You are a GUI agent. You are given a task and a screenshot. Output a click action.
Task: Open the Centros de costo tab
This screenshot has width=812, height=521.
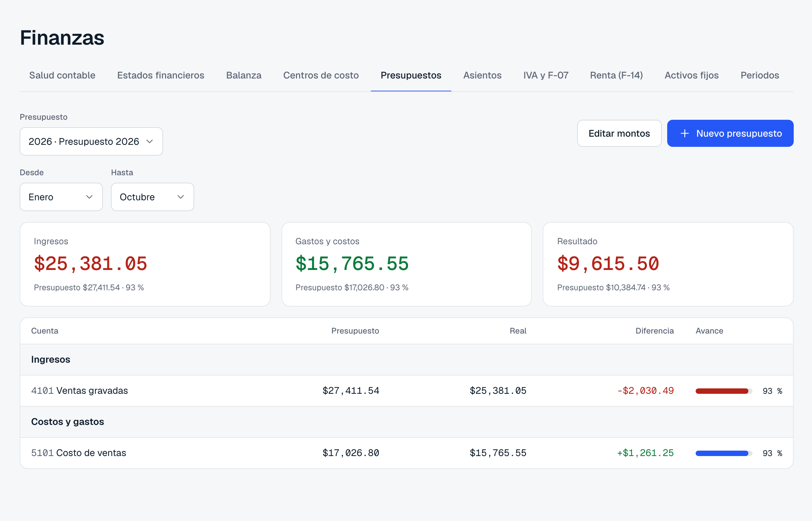321,75
